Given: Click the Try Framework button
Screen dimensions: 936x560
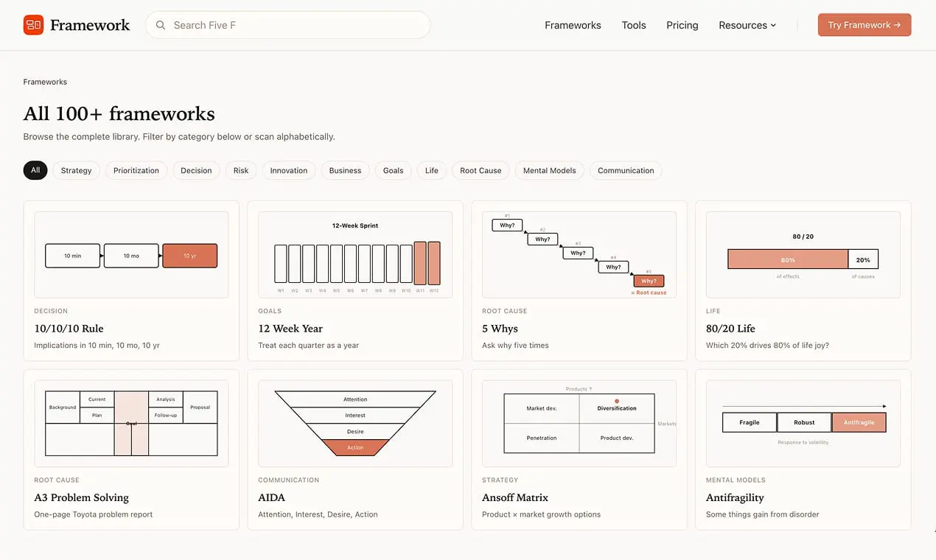Looking at the screenshot, I should (x=865, y=25).
